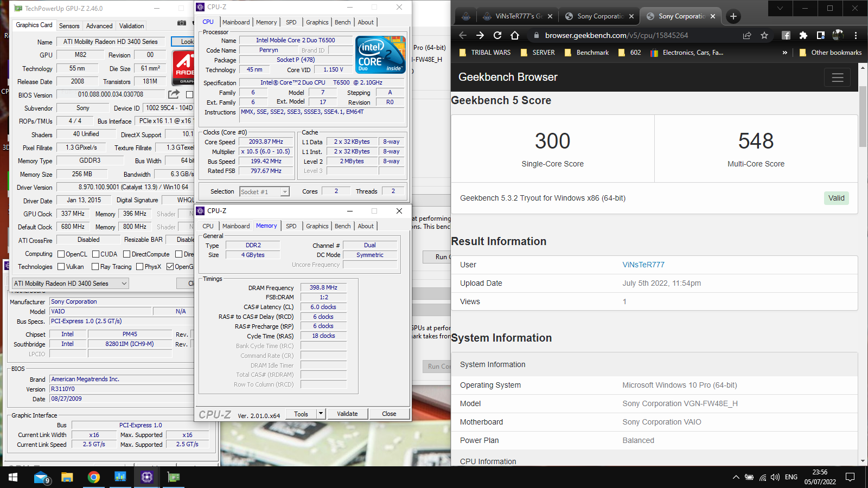Open Chrome extensions puzzle icon
The height and width of the screenshot is (488, 868).
[803, 35]
